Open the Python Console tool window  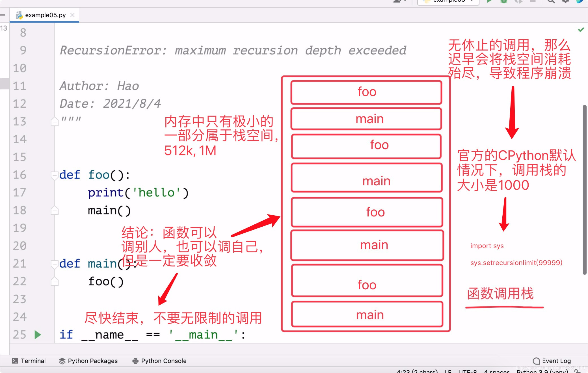(x=159, y=361)
